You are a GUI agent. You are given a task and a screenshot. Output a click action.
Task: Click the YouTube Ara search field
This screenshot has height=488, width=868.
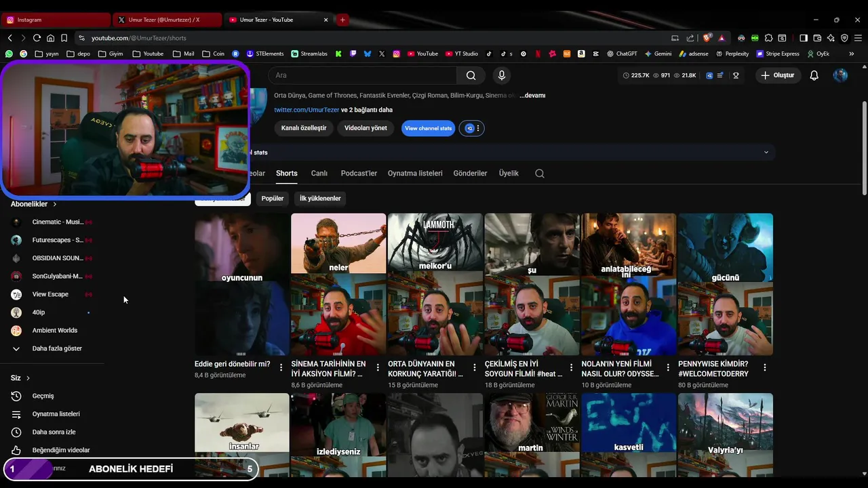pos(363,75)
